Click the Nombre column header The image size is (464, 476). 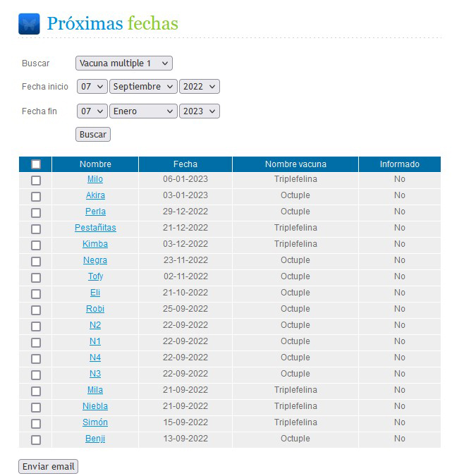pos(95,164)
